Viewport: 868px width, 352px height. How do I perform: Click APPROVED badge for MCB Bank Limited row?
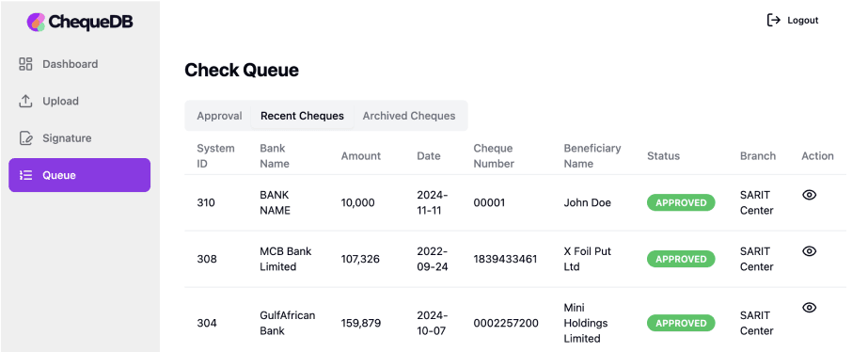pyautogui.click(x=681, y=259)
